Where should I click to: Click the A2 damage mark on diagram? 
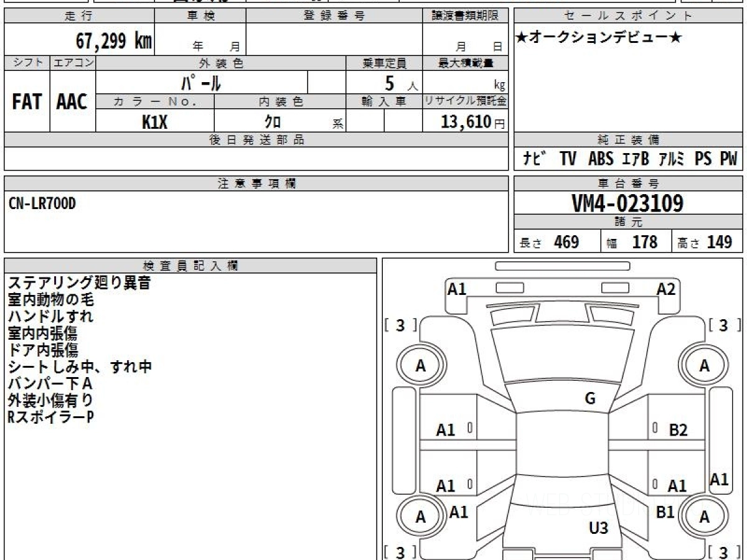coord(665,289)
